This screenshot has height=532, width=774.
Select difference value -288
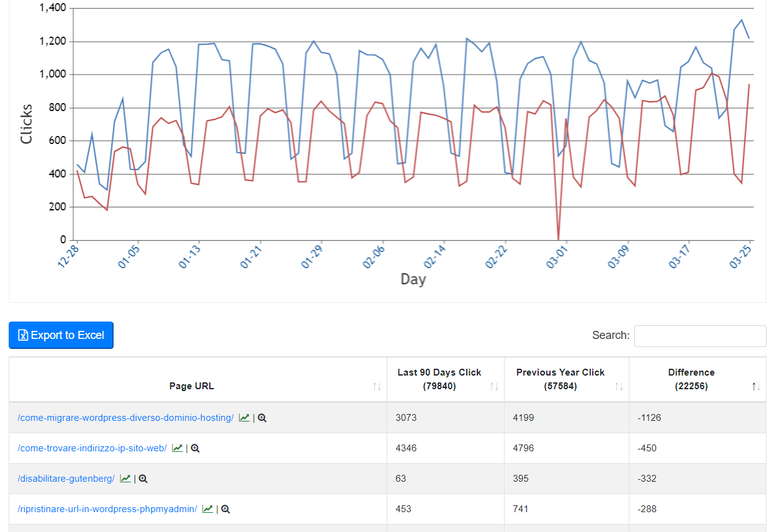647,509
